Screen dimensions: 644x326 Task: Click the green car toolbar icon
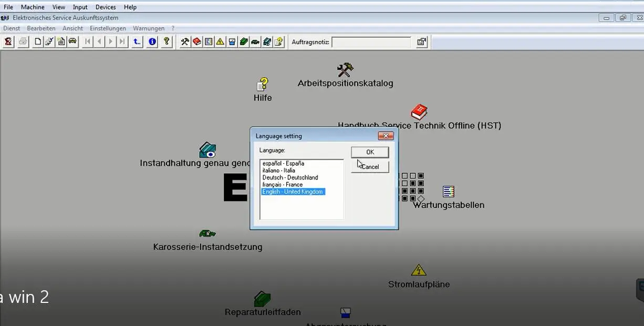click(x=255, y=41)
